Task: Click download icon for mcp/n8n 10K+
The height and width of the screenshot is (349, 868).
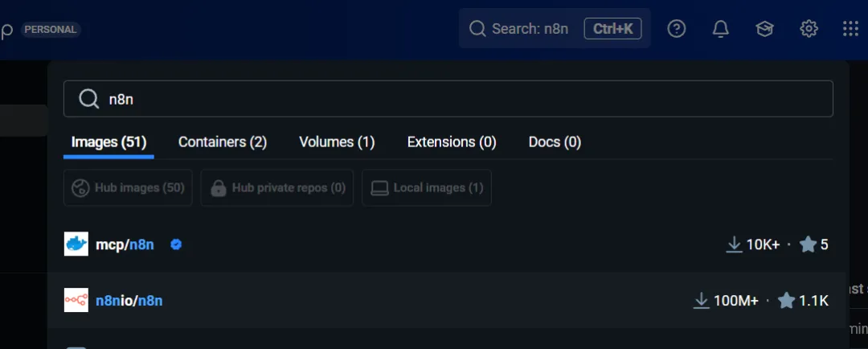Action: [734, 244]
